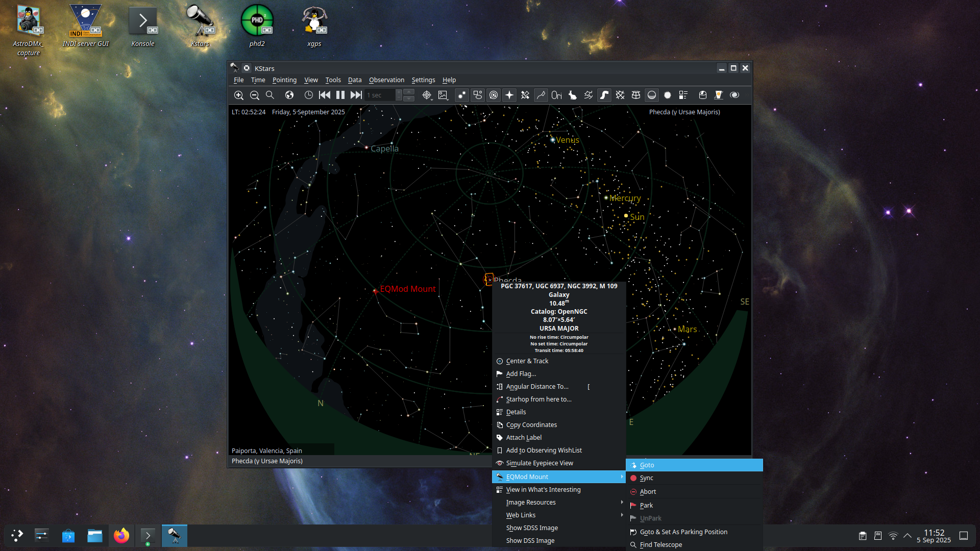
Task: Pause the simulation clock
Action: pyautogui.click(x=340, y=95)
